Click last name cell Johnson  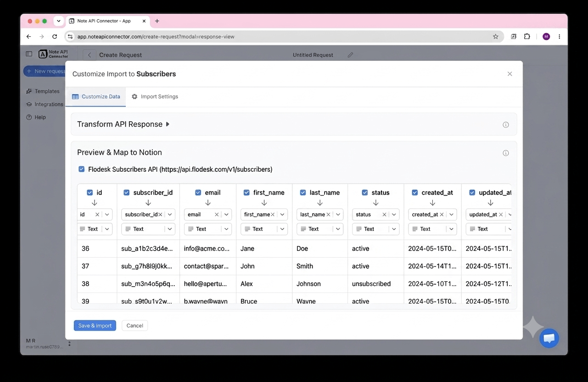tap(308, 284)
